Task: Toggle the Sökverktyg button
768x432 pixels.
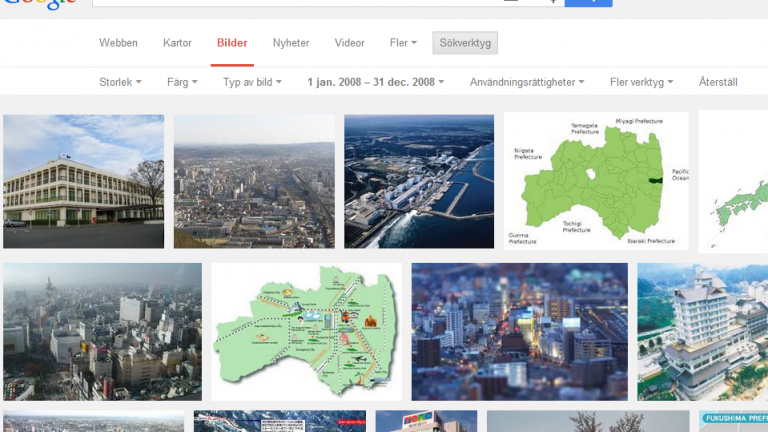Action: 465,43
